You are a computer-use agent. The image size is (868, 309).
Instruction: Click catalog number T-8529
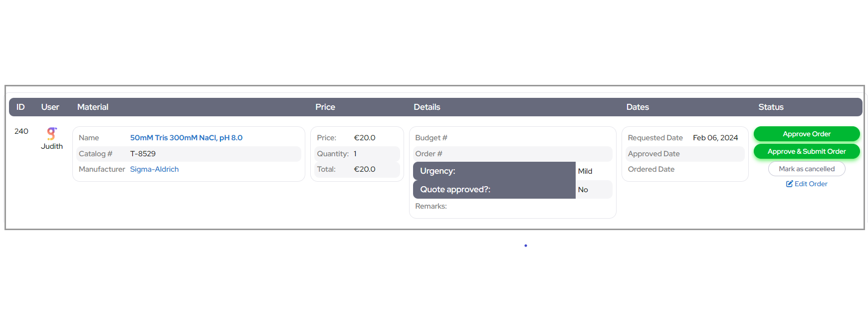coord(143,154)
